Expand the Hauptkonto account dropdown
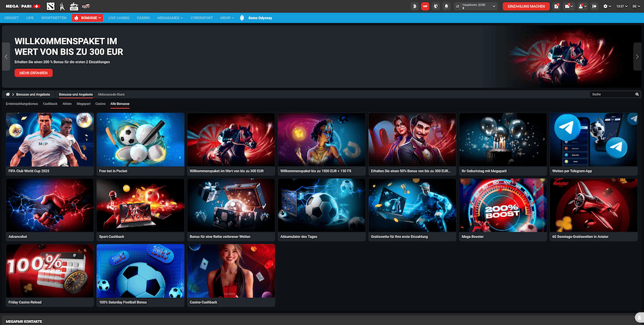The image size is (644, 325). (x=495, y=6)
